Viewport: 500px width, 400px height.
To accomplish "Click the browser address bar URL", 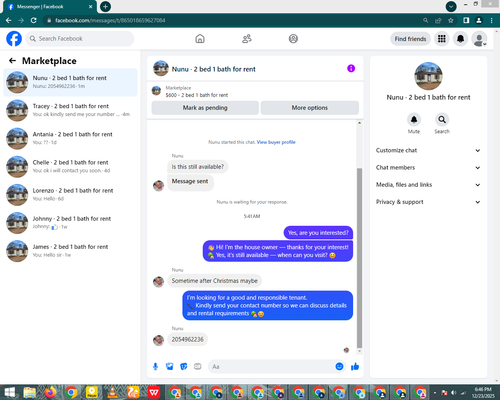I will (x=110, y=20).
